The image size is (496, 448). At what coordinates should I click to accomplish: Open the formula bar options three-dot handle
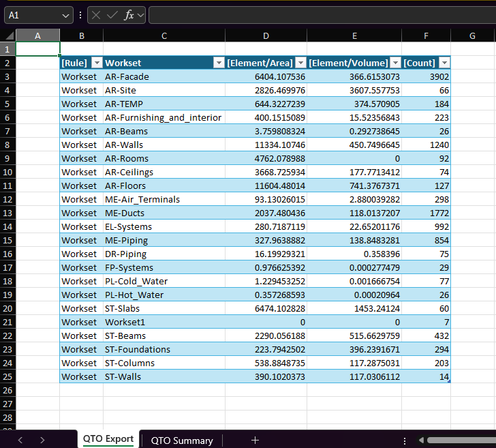(80, 15)
